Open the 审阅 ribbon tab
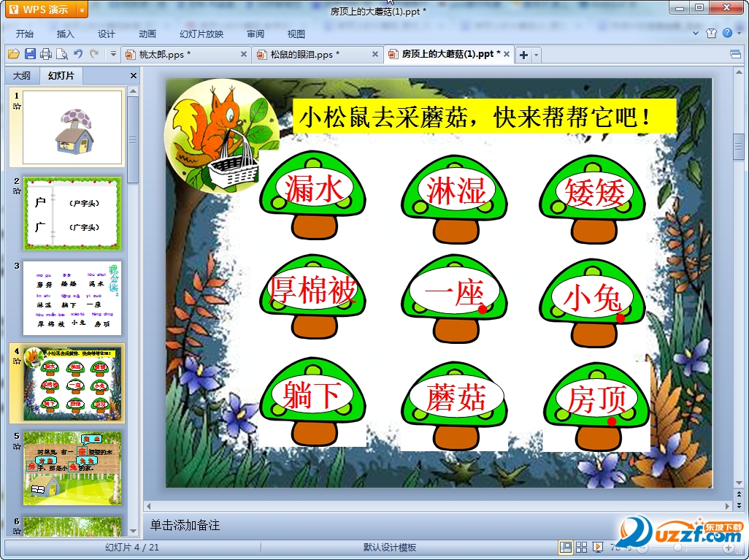 [256, 34]
